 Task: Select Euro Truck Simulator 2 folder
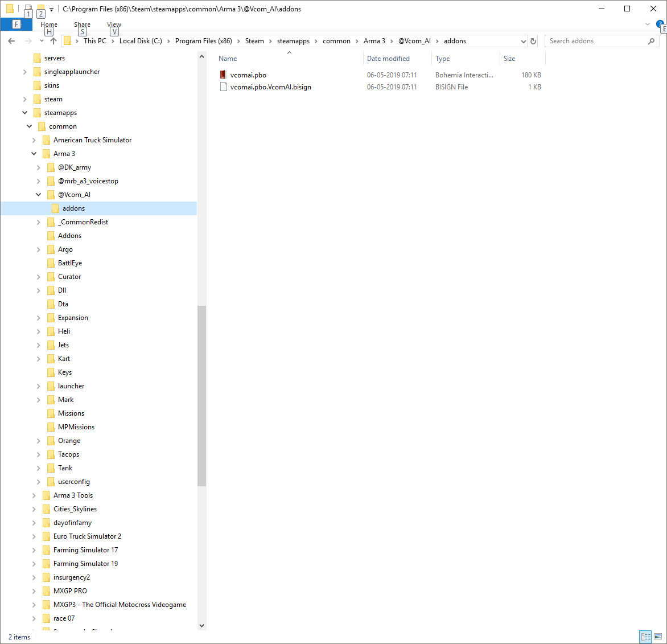point(87,536)
